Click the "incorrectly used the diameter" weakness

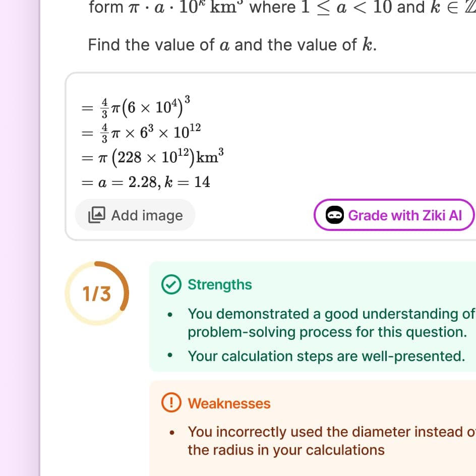click(x=331, y=441)
